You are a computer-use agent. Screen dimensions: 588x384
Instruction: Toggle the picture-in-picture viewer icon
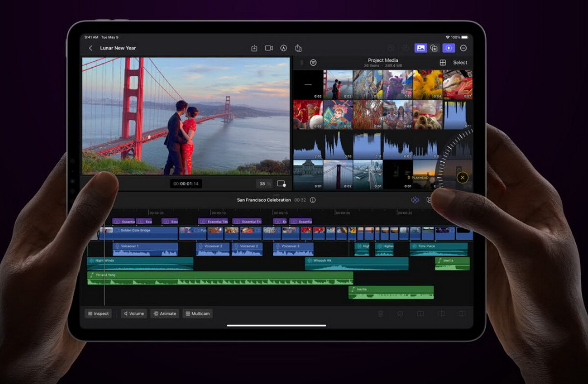click(281, 183)
